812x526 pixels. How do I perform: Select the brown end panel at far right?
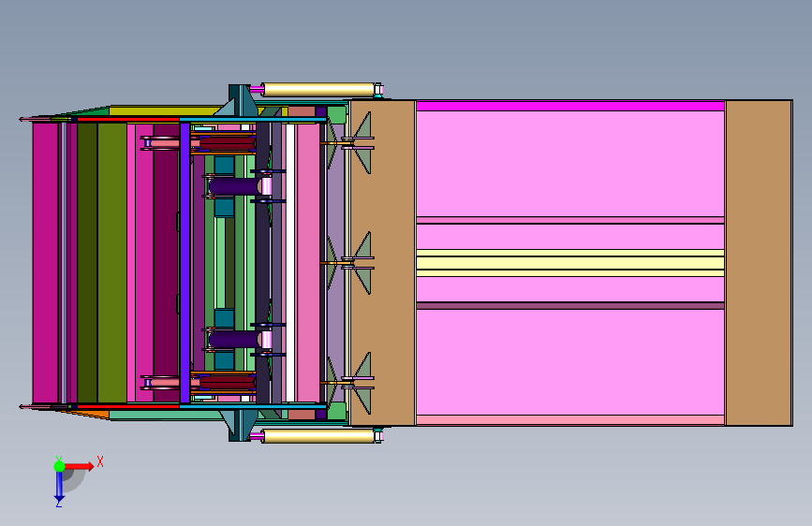tap(759, 263)
